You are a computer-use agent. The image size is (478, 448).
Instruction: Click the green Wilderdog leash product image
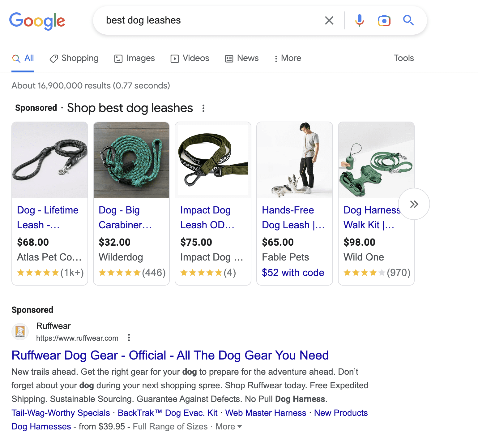[131, 160]
